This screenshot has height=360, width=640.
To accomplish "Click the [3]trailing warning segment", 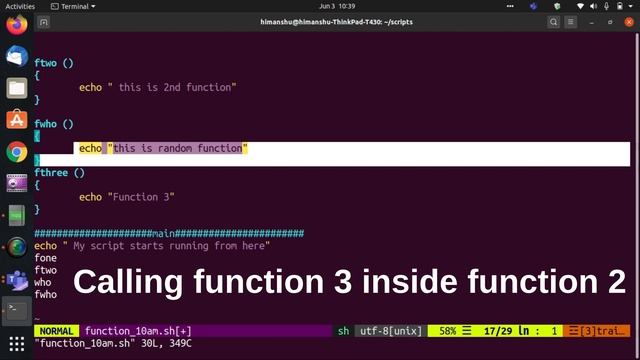I will 596,331.
